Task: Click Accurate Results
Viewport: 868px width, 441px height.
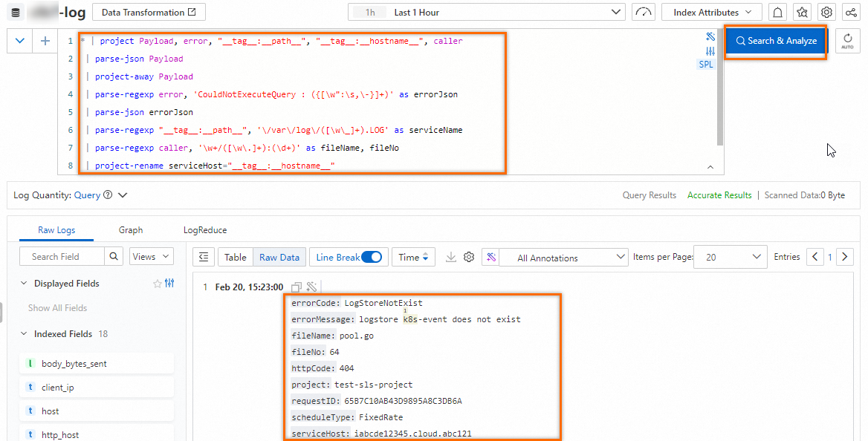Action: (719, 195)
